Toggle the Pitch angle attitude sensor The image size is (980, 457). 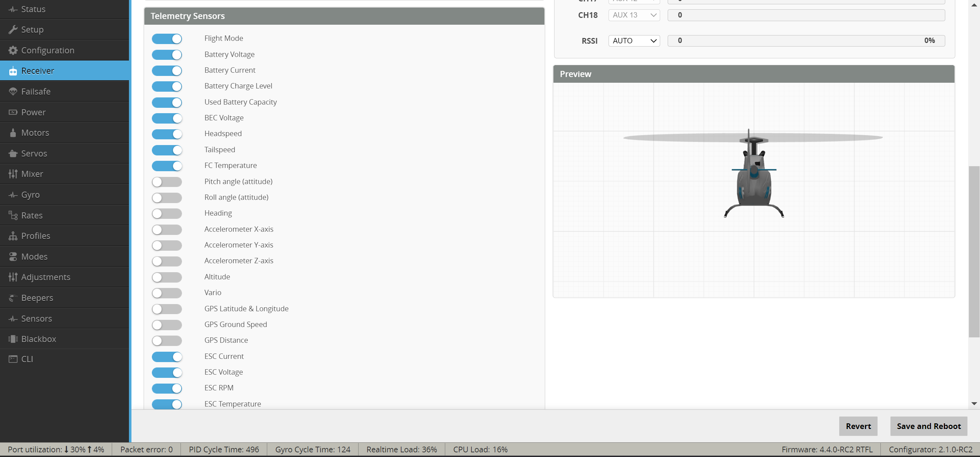[x=167, y=181]
